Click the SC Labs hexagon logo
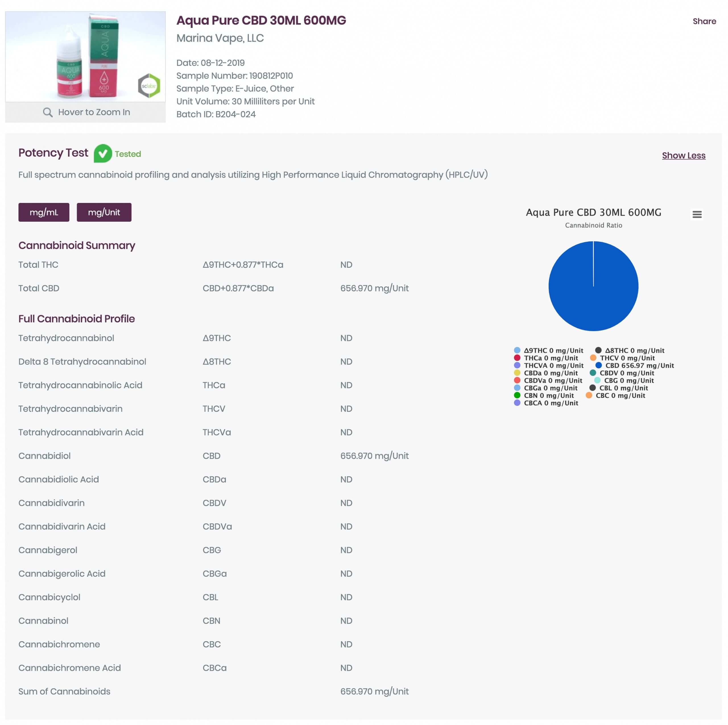Screen dimensions: 728x725 (149, 86)
